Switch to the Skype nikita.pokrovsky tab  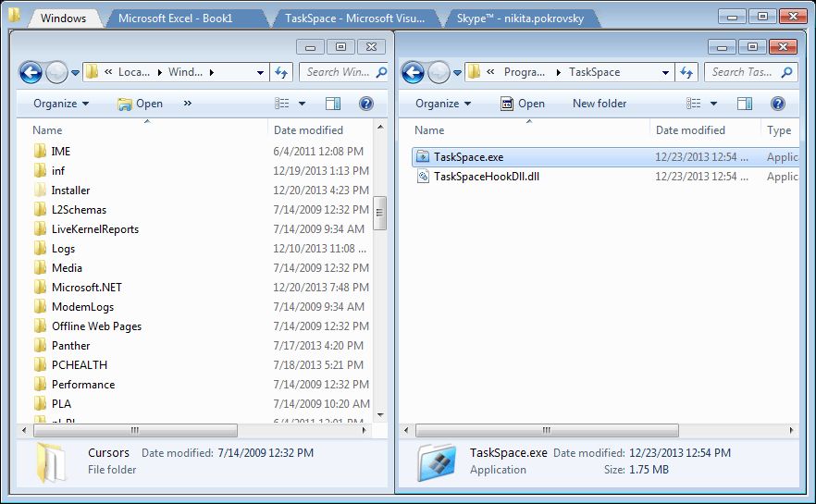[x=520, y=18]
